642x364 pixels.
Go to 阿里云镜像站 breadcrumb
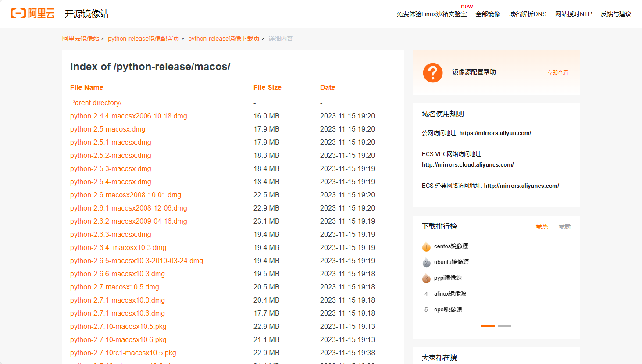[81, 39]
